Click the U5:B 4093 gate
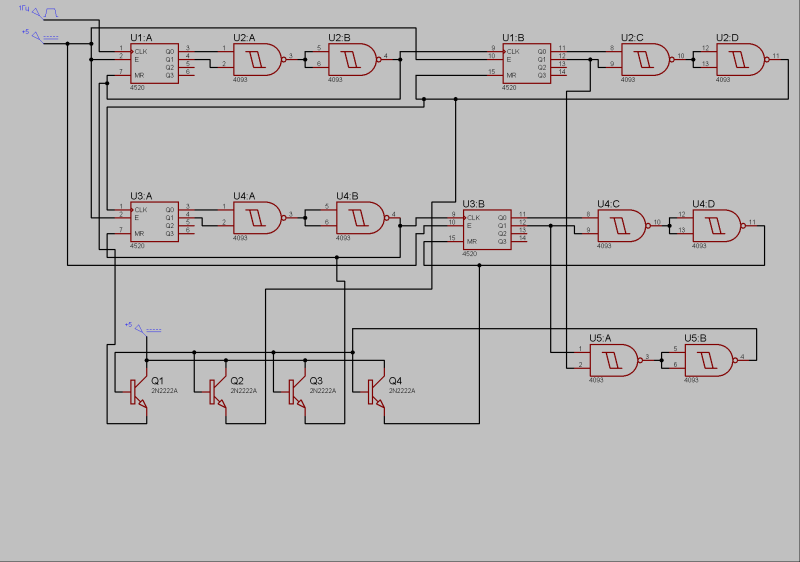800x562 pixels. (x=710, y=360)
